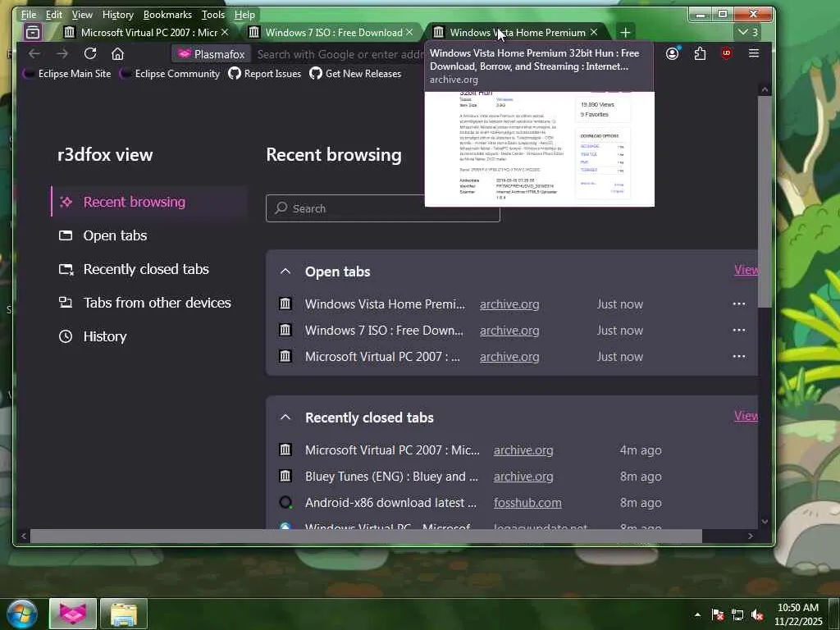This screenshot has width=840, height=630.
Task: Open a new tab with plus button
Action: (x=625, y=33)
